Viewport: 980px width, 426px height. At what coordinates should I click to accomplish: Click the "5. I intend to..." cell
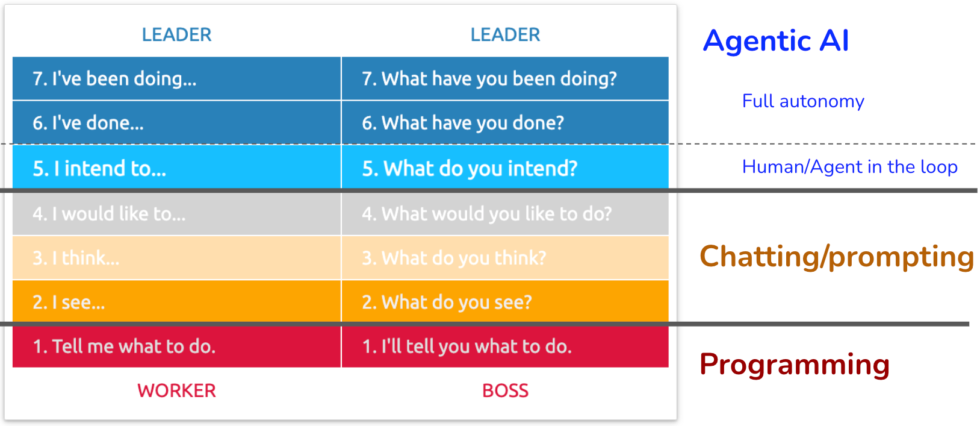coord(176,167)
